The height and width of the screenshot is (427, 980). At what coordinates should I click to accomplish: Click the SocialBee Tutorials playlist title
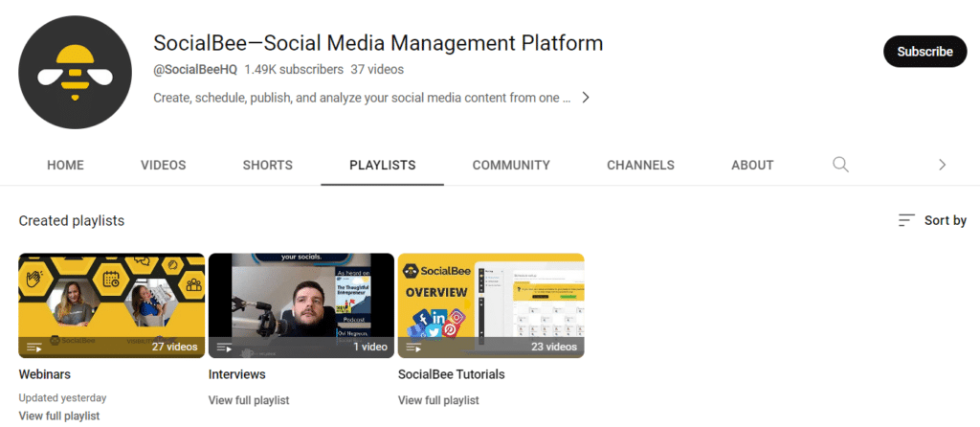(452, 374)
